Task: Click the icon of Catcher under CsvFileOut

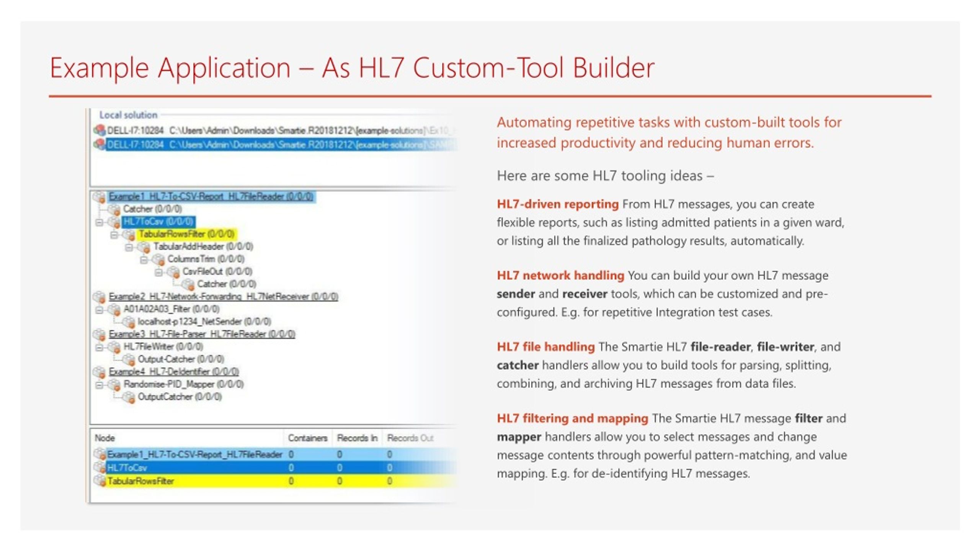Action: point(188,285)
